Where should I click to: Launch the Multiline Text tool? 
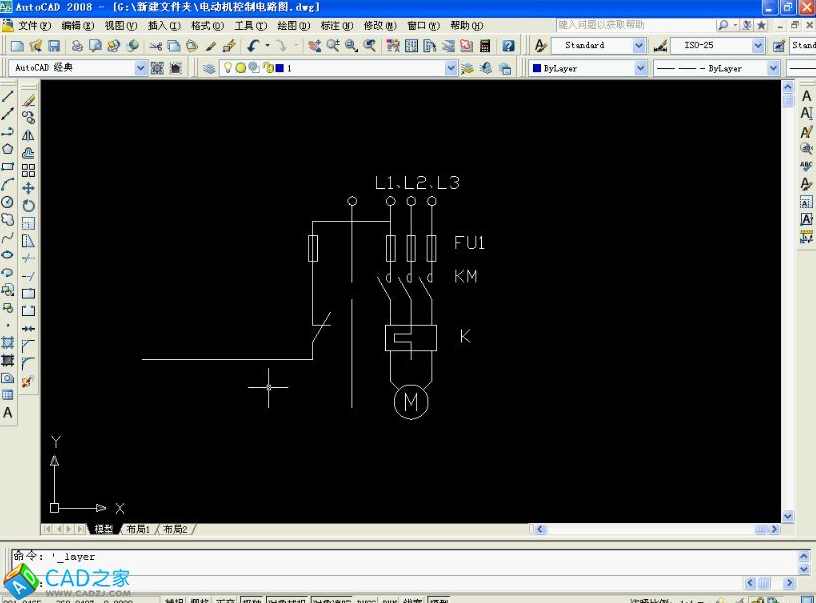tap(9, 413)
